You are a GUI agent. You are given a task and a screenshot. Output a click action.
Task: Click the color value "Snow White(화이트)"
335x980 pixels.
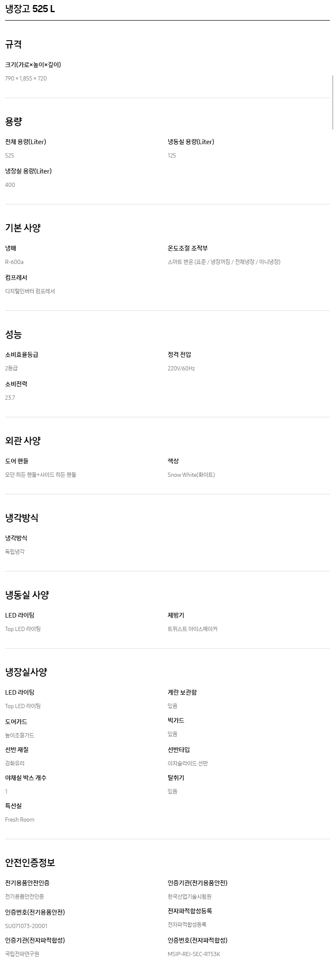(x=191, y=475)
